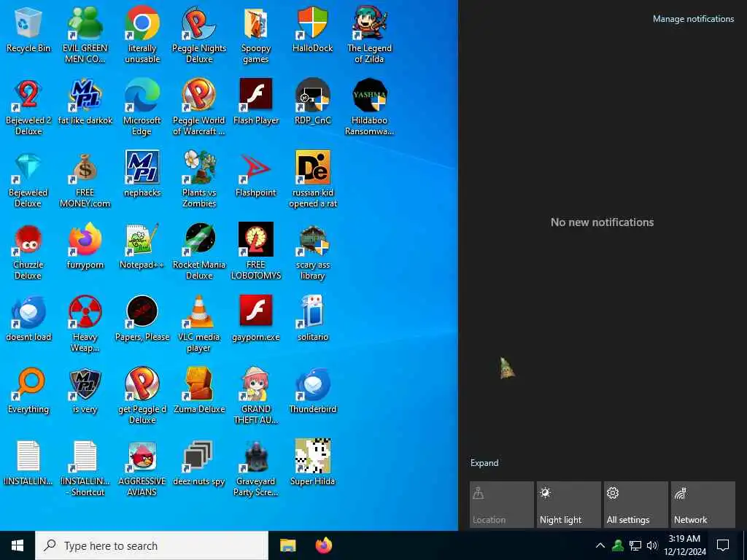Screen dimensions: 747x560
Task: Click the Windows Start button
Action: tap(18, 545)
